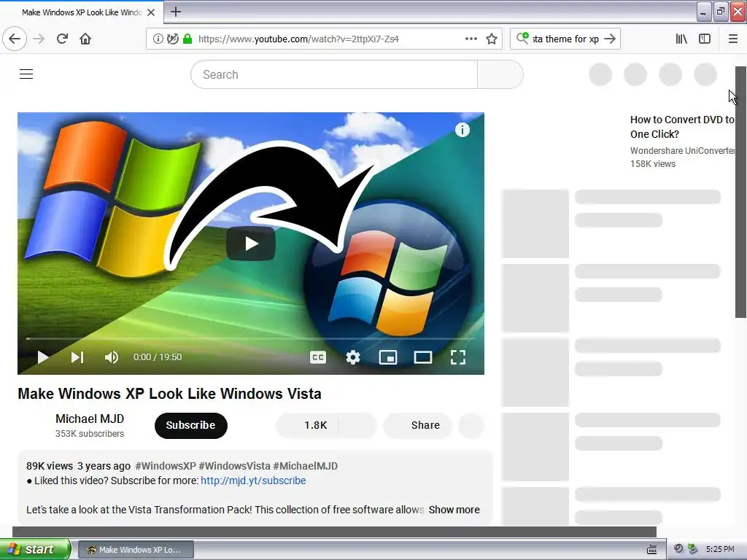Click the 5:25 PM clock
The image size is (747, 560).
(x=720, y=549)
